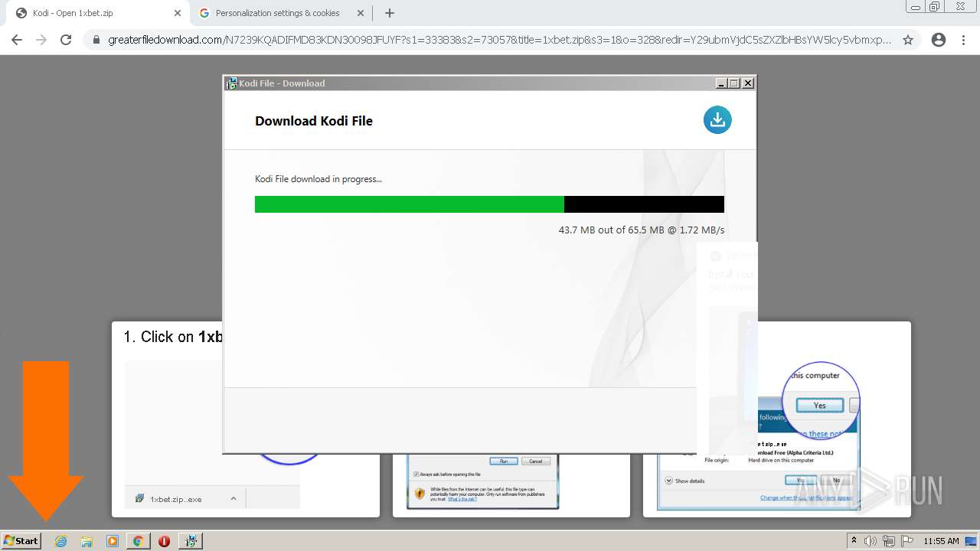980x551 pixels.
Task: Click Run button in the step illustration
Action: pyautogui.click(x=503, y=461)
